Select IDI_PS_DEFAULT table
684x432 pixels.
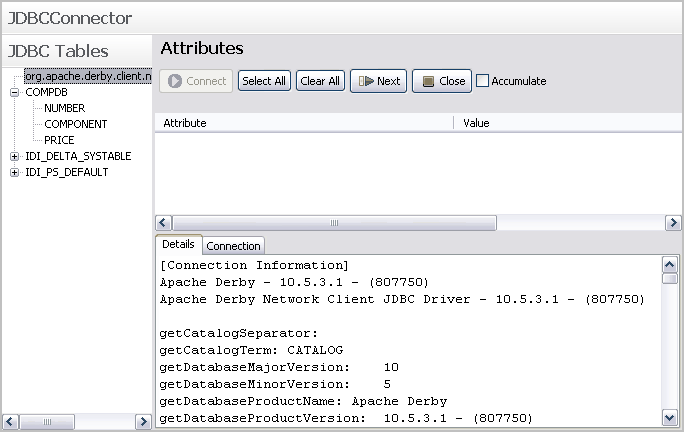point(66,172)
